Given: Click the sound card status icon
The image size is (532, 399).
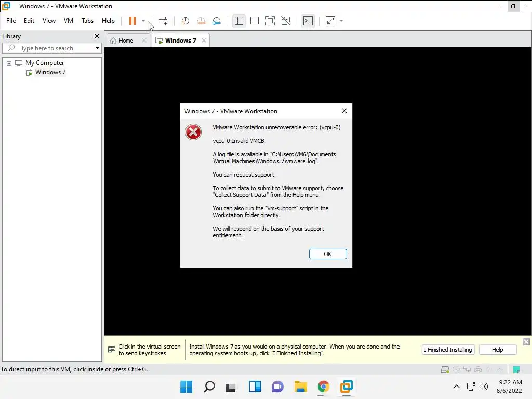Looking at the screenshot, I should coord(489,370).
